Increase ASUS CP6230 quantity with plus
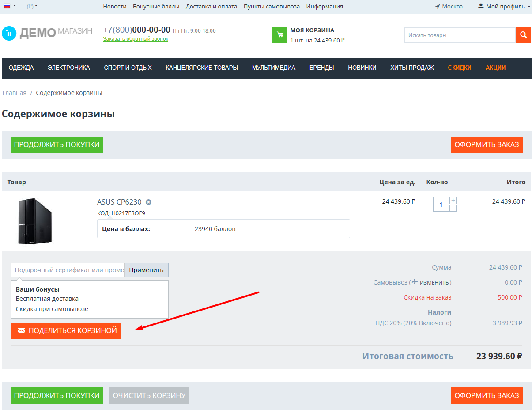Image resolution: width=532 pixels, height=410 pixels. [453, 201]
